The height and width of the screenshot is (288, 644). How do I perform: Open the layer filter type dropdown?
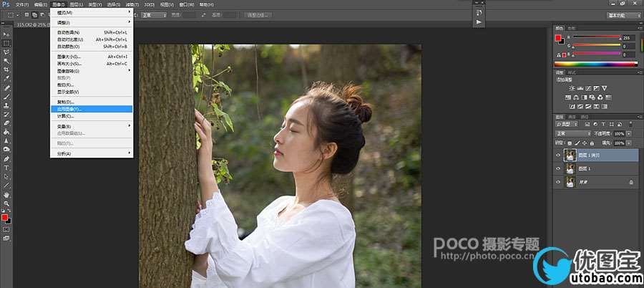[567, 124]
